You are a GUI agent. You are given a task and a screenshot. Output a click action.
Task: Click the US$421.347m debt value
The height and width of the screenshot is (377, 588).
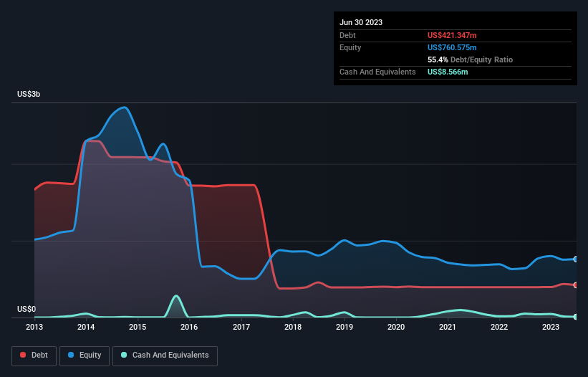452,35
